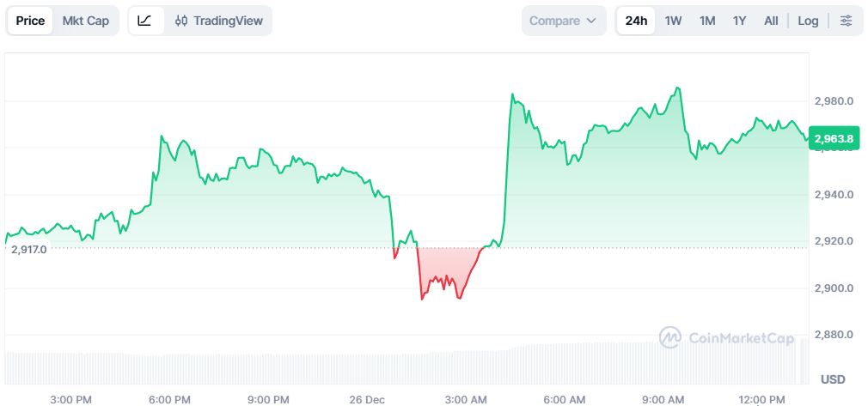Viewport: 868px width, 406px height.
Task: Select the 24h time range
Action: coord(636,21)
